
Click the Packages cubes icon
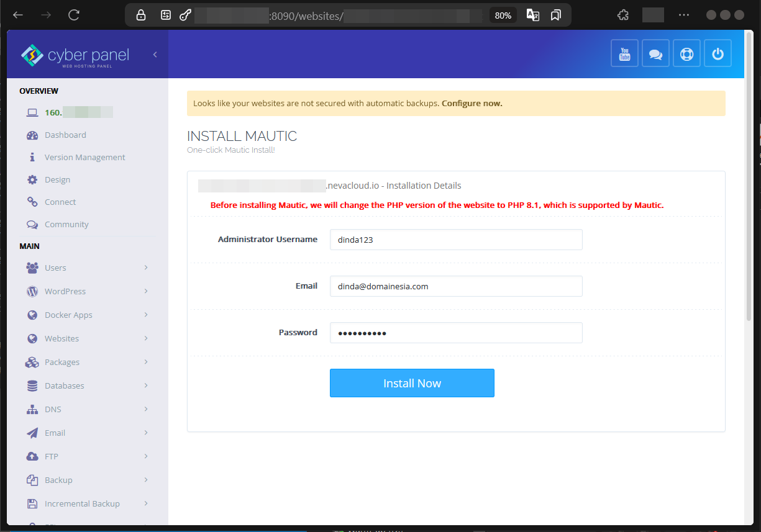point(32,363)
